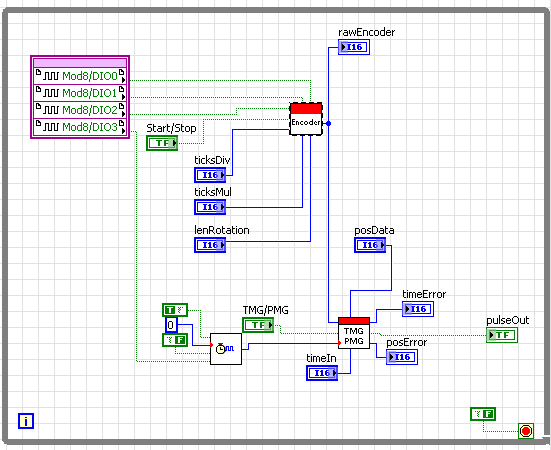Select the TMG PMG subVI node

pos(354,333)
